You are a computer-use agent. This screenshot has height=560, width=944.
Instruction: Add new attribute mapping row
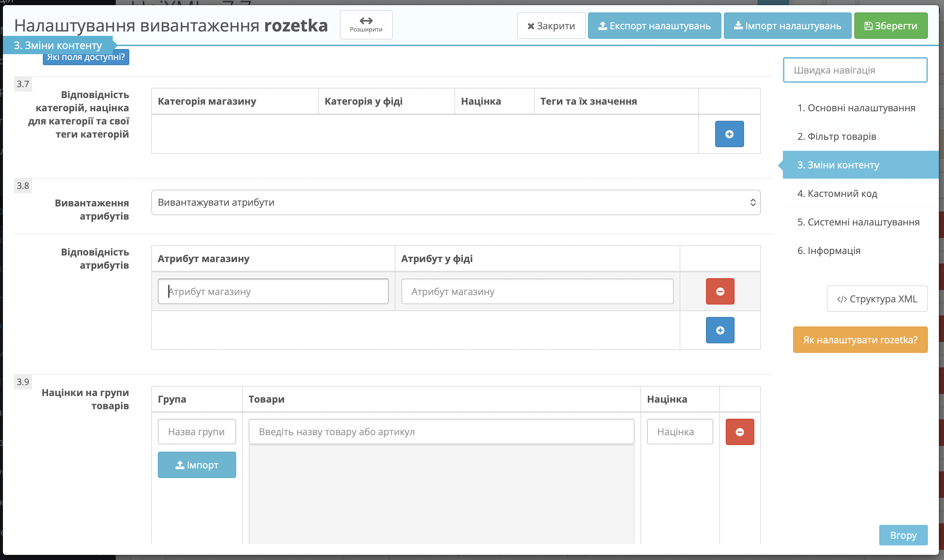tap(720, 330)
